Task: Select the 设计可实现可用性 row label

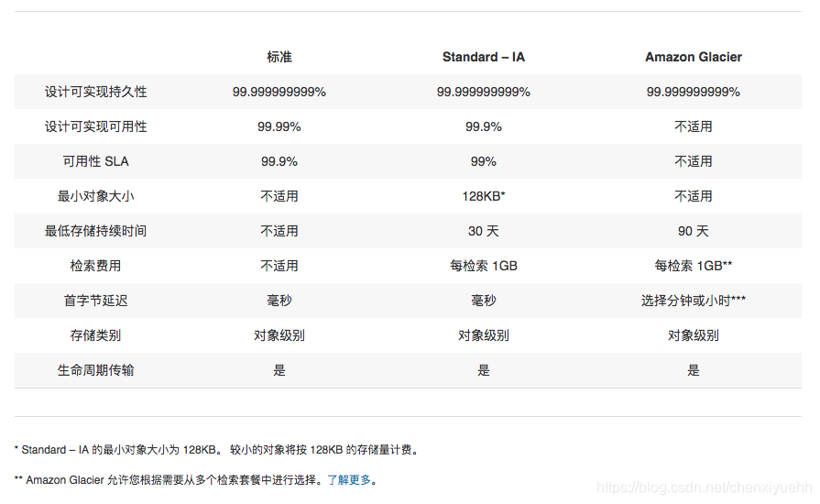Action: click(95, 126)
